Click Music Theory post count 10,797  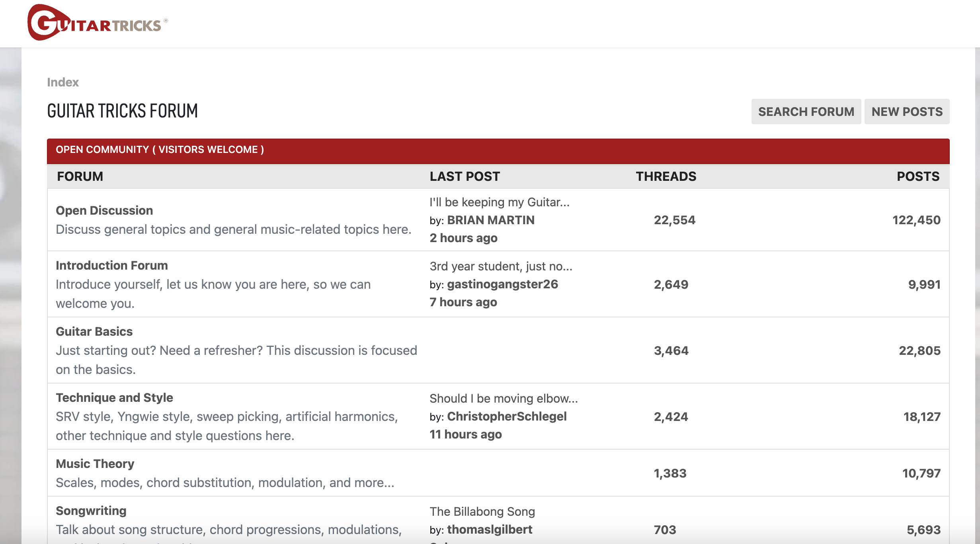921,473
